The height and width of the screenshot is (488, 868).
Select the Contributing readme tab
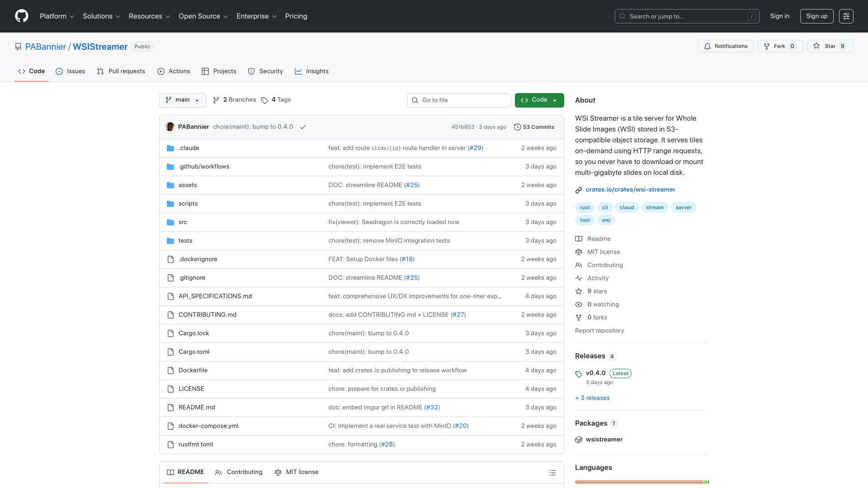click(x=239, y=472)
